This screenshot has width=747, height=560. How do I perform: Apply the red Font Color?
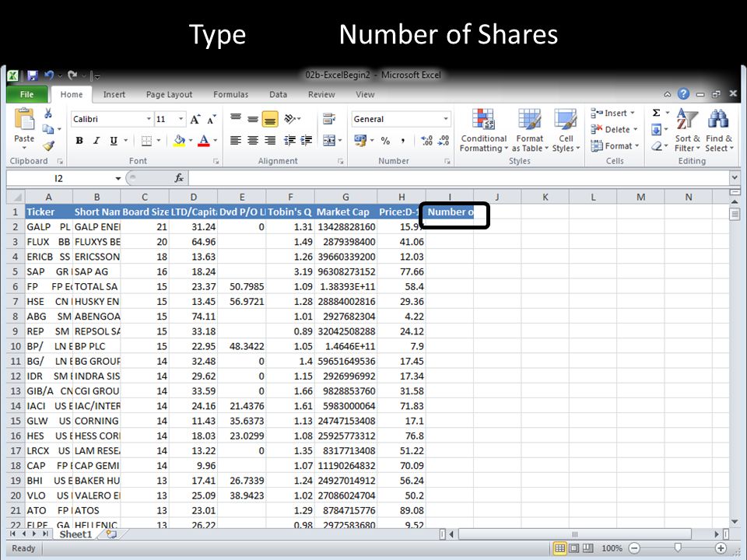click(204, 141)
